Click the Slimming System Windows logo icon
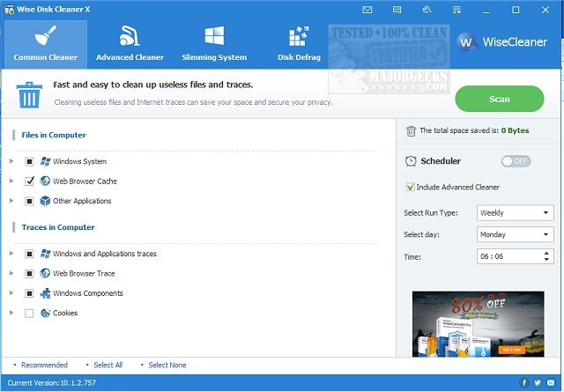 click(x=214, y=37)
